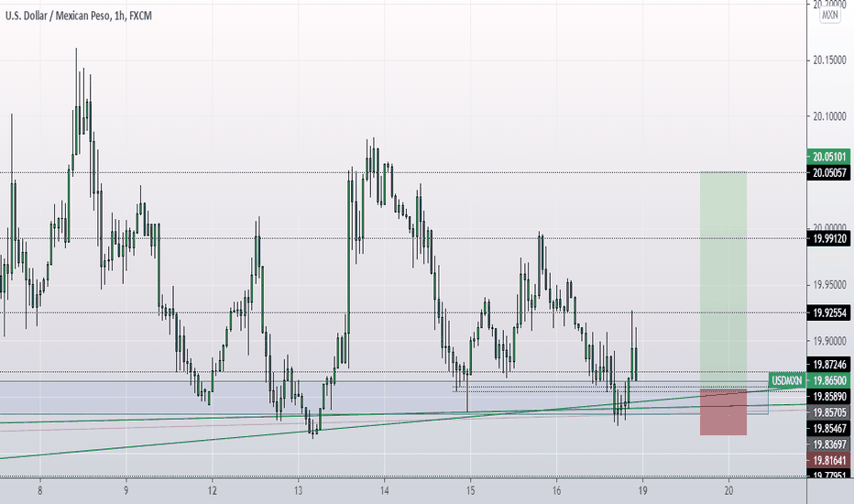The height and width of the screenshot is (504, 854).
Task: Select the red stop-loss zone of long position
Action: click(x=723, y=412)
